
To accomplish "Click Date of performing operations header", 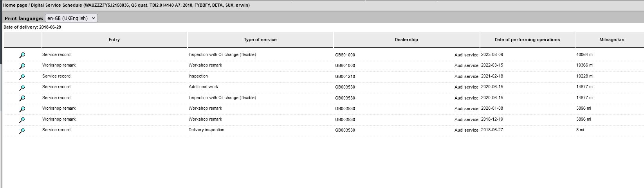I will click(527, 40).
